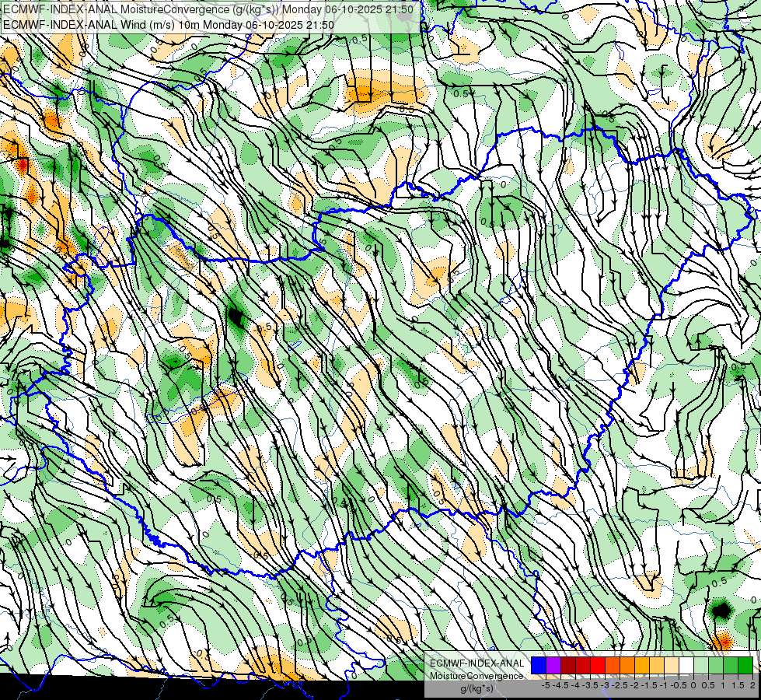Click the purple legend swatch
The width and height of the screenshot is (761, 700).
553,666
